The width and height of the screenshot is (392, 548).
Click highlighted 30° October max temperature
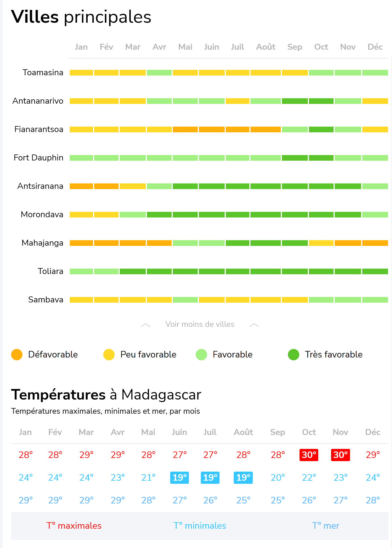pos(309,455)
